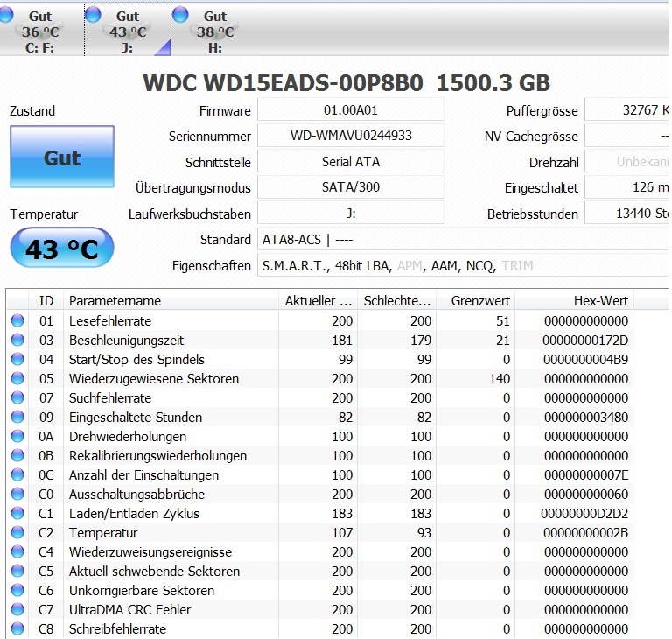
Task: Select the Beschleunigungszeit parameter row
Action: click(320, 340)
